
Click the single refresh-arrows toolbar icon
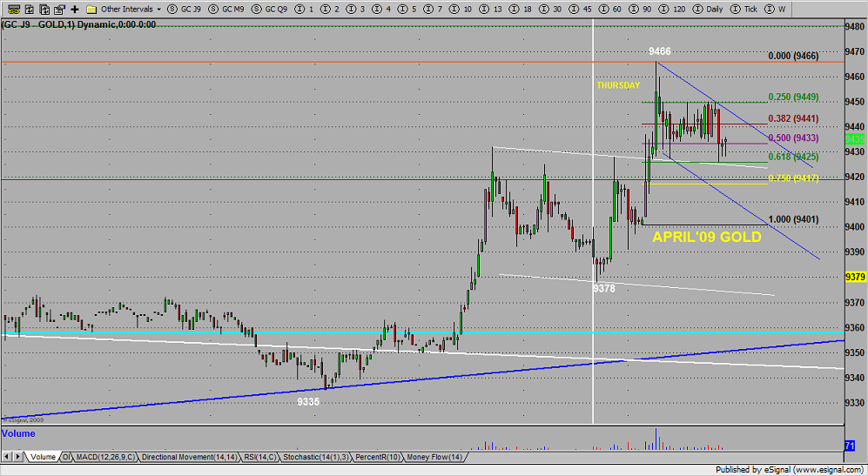click(x=30, y=10)
